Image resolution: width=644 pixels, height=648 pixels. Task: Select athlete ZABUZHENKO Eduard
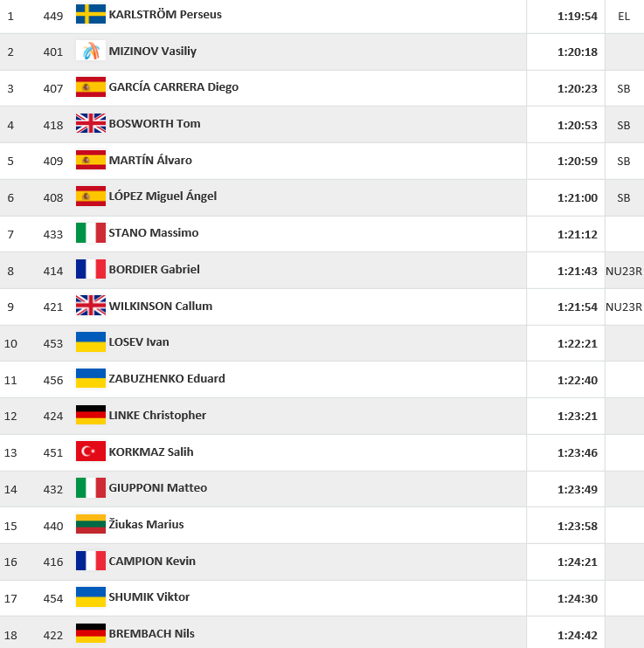click(x=167, y=378)
